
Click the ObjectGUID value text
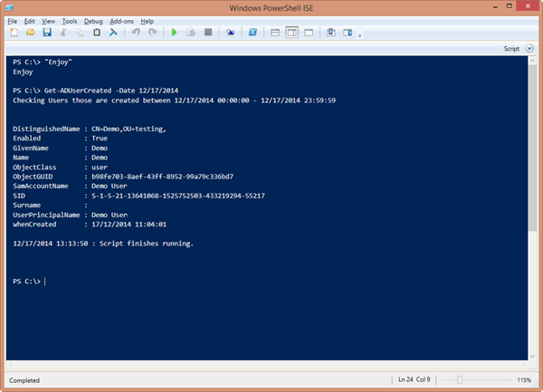point(162,177)
